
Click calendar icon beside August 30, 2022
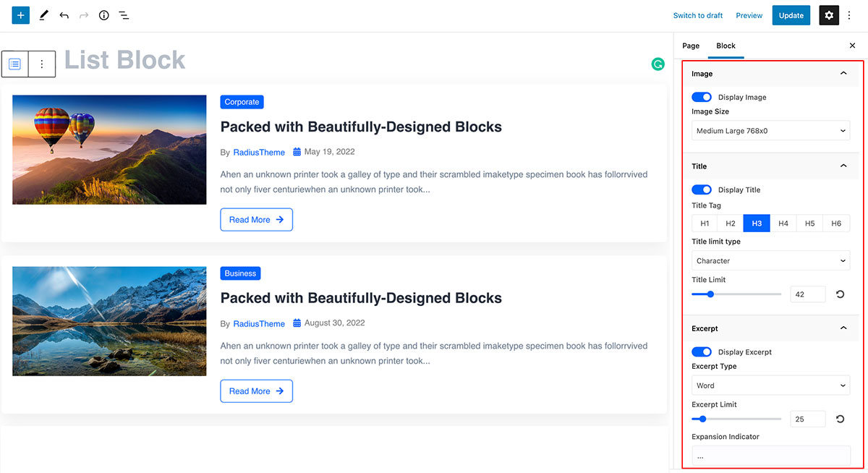click(297, 323)
